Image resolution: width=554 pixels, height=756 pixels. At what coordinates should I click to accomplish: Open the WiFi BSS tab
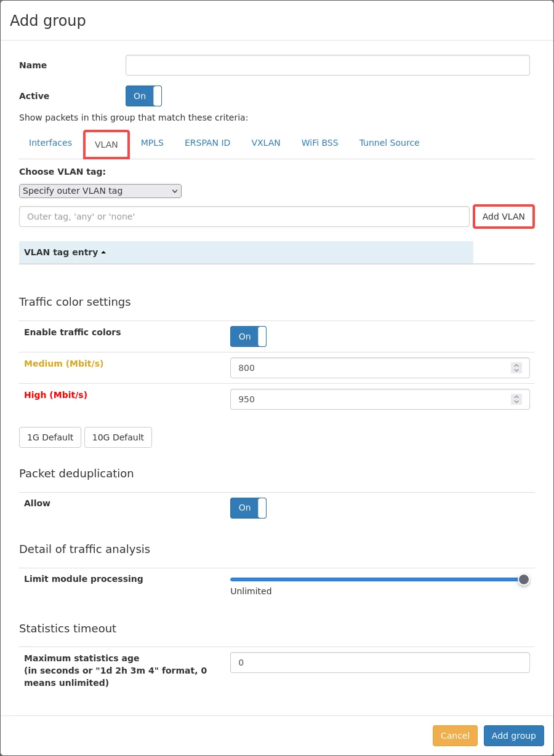point(319,143)
